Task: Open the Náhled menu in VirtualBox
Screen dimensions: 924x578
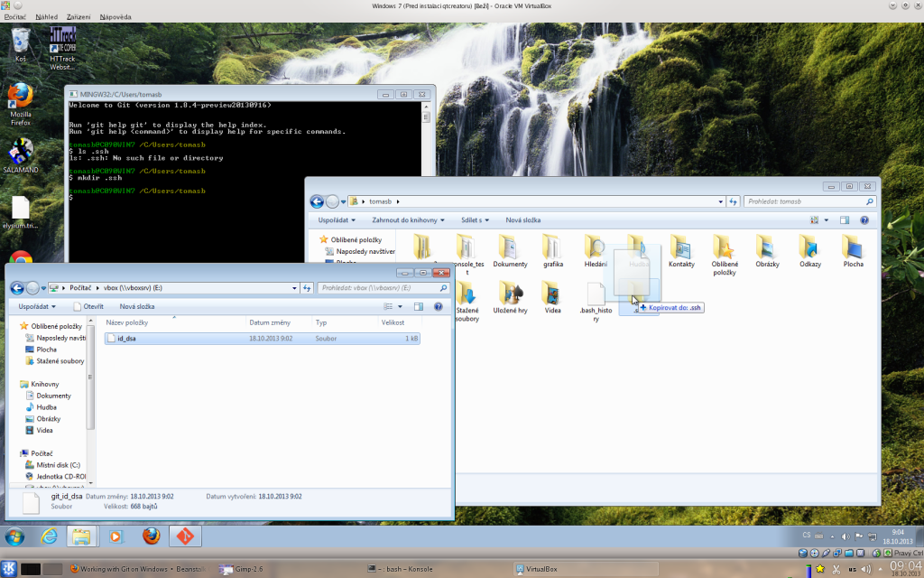Action: click(47, 17)
